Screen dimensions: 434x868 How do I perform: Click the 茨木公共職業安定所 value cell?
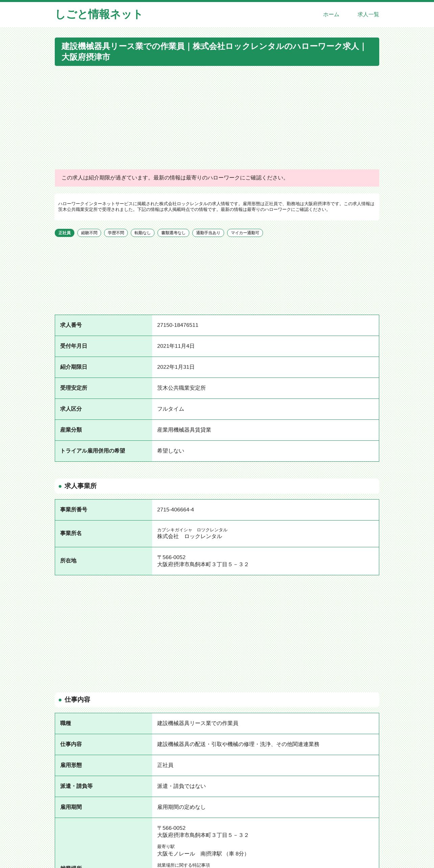(265, 388)
